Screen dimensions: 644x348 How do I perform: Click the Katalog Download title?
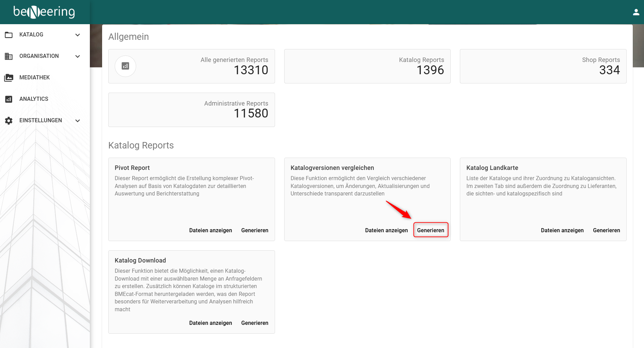(x=140, y=260)
